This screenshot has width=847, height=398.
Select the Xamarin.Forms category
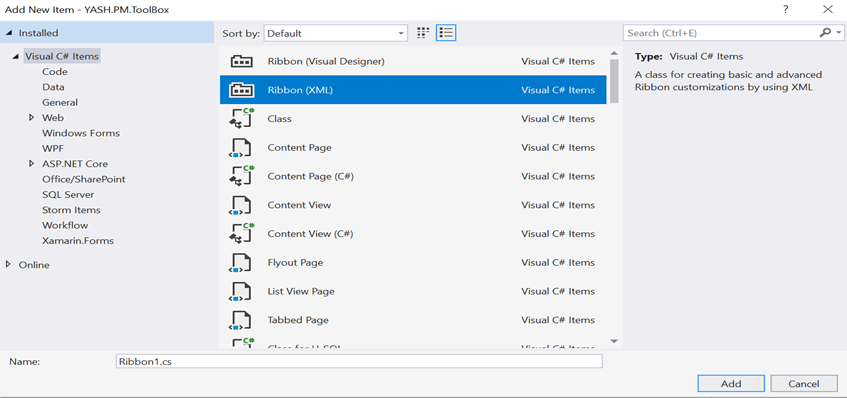coord(78,241)
